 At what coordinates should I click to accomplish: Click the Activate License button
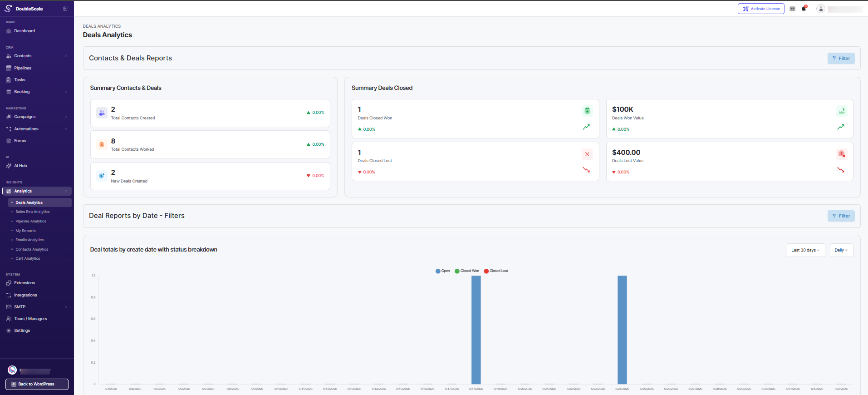761,9
